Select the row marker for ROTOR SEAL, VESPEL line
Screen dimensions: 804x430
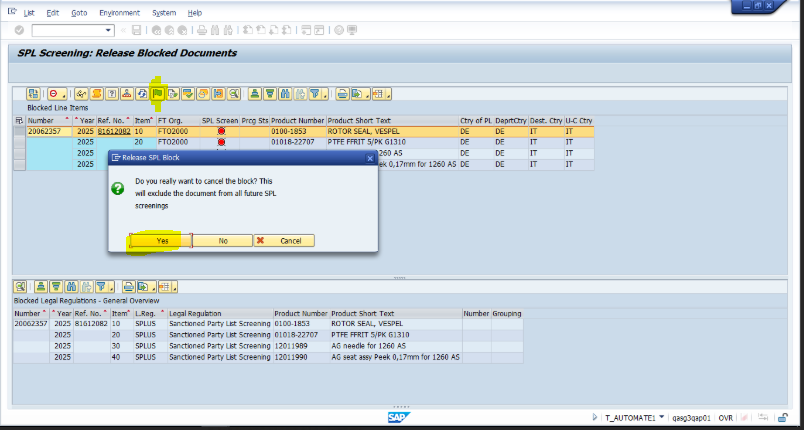19,131
